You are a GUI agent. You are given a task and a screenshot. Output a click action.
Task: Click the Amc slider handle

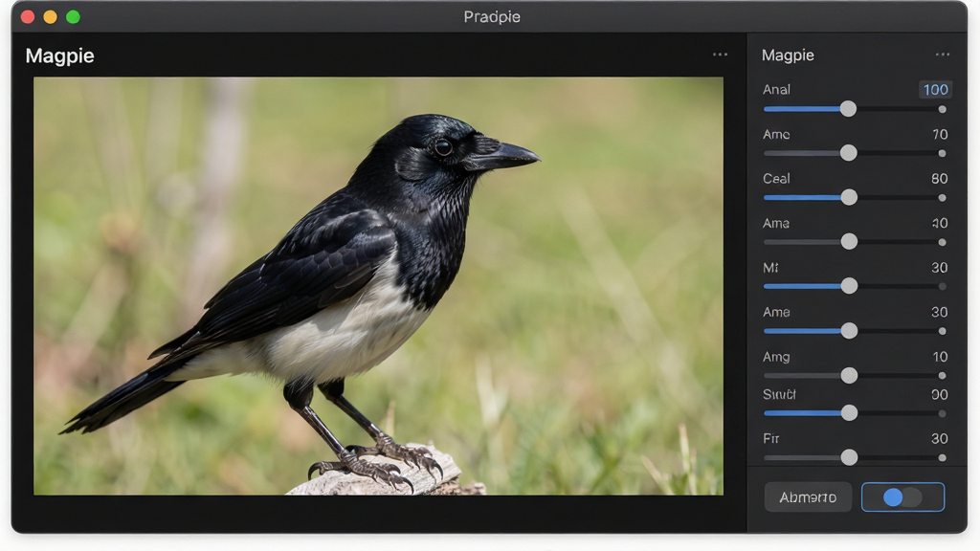(848, 153)
